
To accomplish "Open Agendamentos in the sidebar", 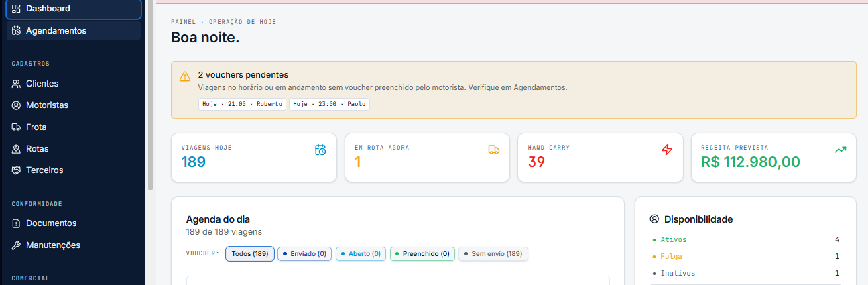I will [x=74, y=30].
